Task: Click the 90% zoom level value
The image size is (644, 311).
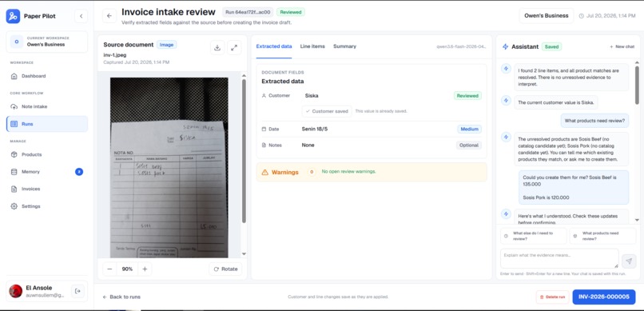Action: pyautogui.click(x=127, y=269)
